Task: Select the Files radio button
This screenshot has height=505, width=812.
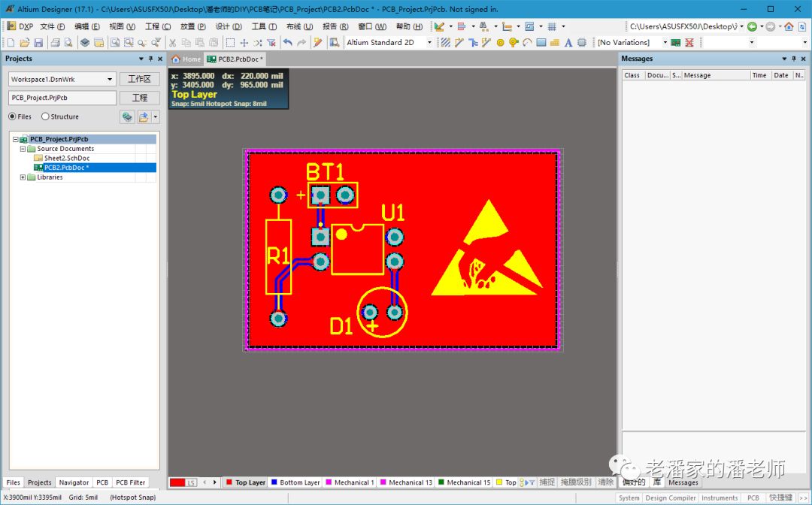Action: 13,116
